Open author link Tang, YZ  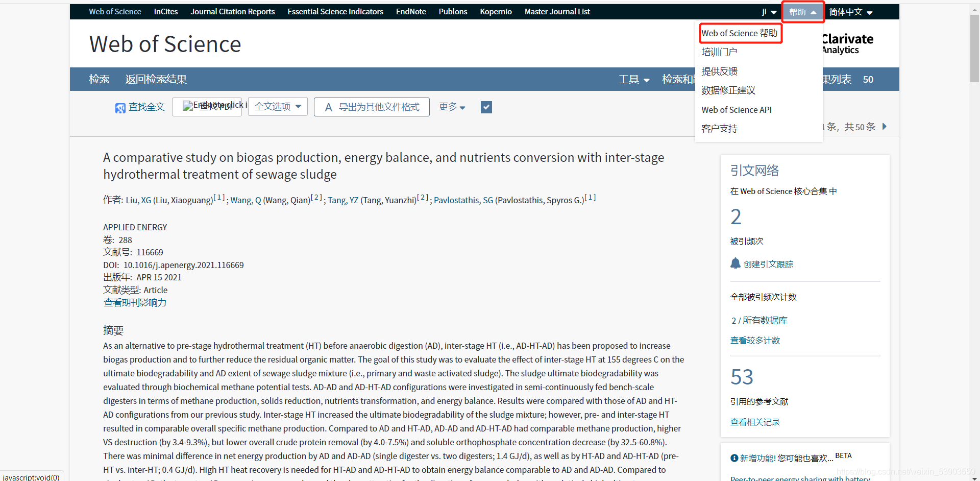[x=343, y=200]
